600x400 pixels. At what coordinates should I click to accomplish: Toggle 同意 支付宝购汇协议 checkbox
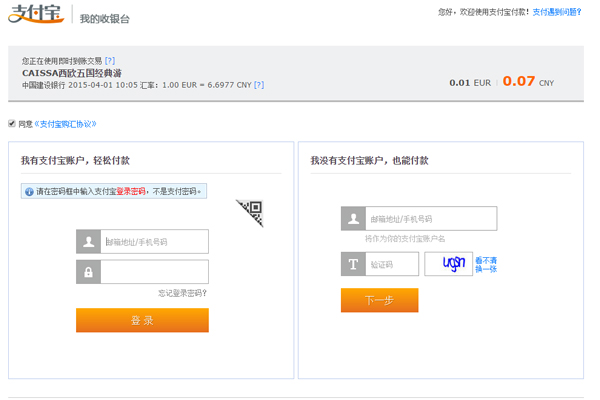(11, 123)
